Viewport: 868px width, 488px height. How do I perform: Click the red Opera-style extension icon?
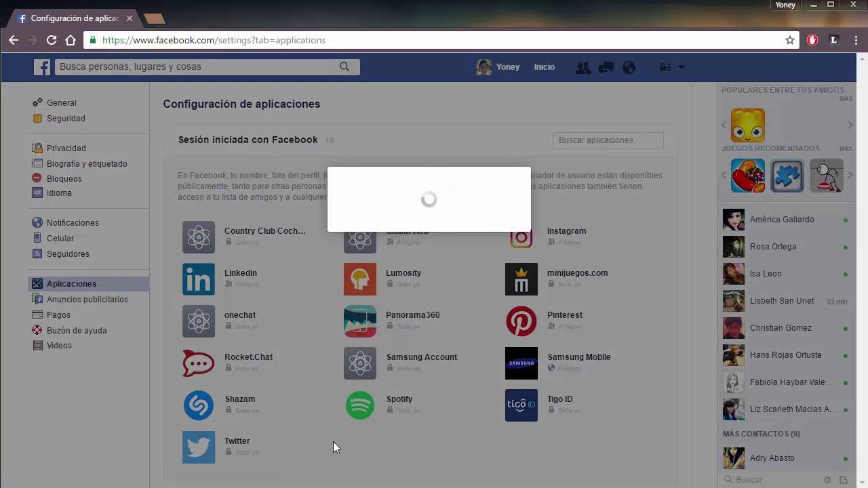click(812, 40)
